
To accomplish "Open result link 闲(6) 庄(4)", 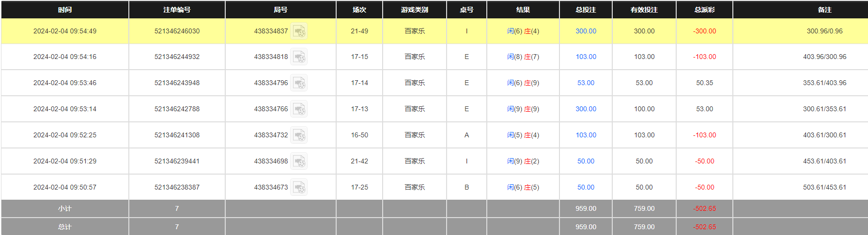I will coord(523,31).
